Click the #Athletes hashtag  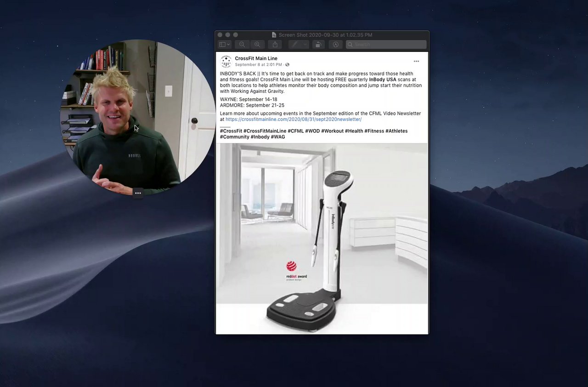point(396,131)
